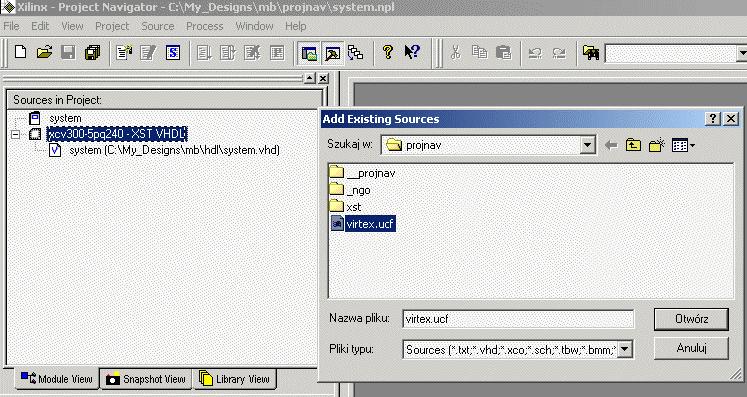This screenshot has height=397, width=747.
Task: Collapse the xcv300-5pq240 device node
Action: [x=15, y=134]
